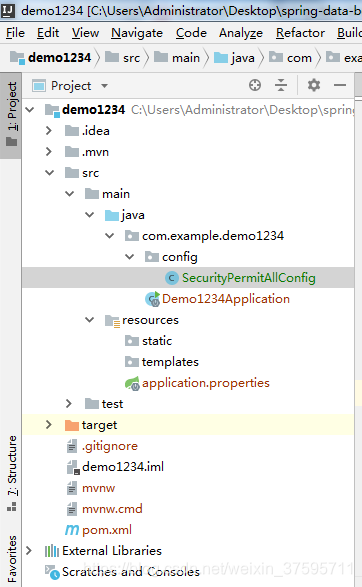Click the resources folder icon
This screenshot has width=362, height=587.
pyautogui.click(x=112, y=321)
